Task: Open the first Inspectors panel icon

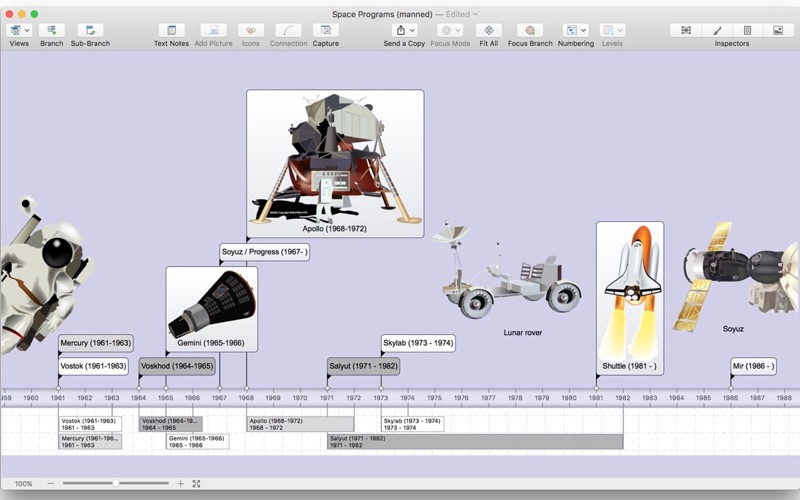Action: click(686, 31)
